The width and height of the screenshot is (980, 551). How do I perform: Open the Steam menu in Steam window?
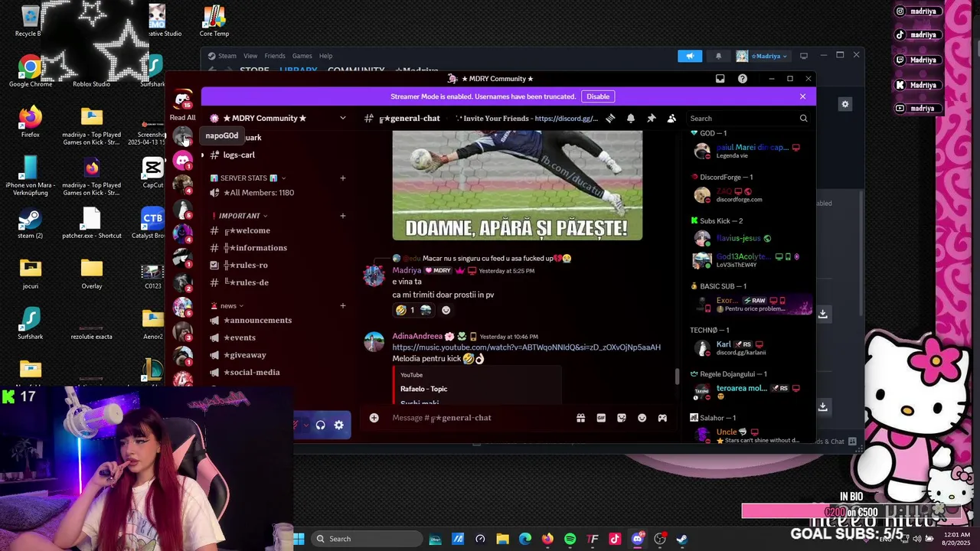click(222, 56)
